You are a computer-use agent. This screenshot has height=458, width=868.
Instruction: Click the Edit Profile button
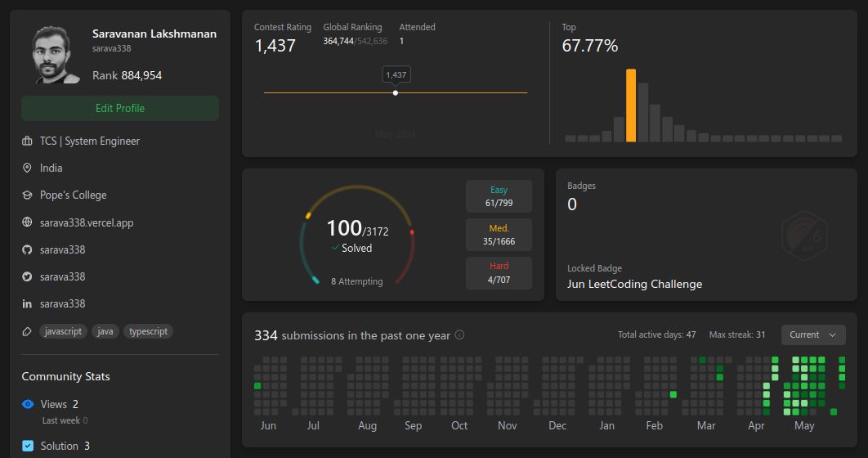coord(120,108)
